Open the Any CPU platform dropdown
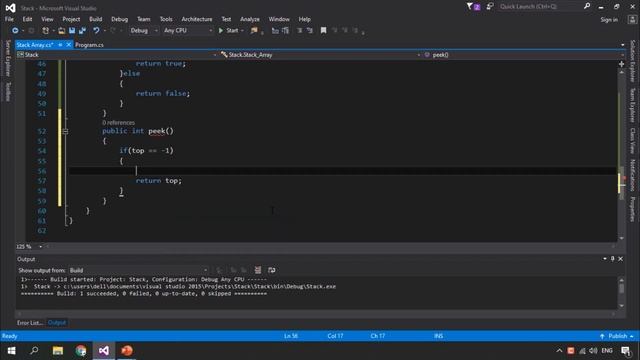 [x=188, y=31]
